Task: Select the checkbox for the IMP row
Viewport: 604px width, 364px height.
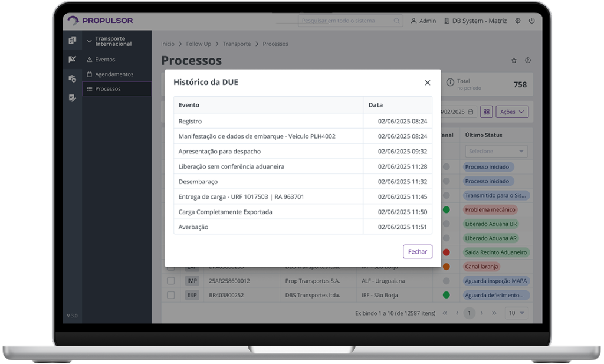Action: pyautogui.click(x=171, y=281)
